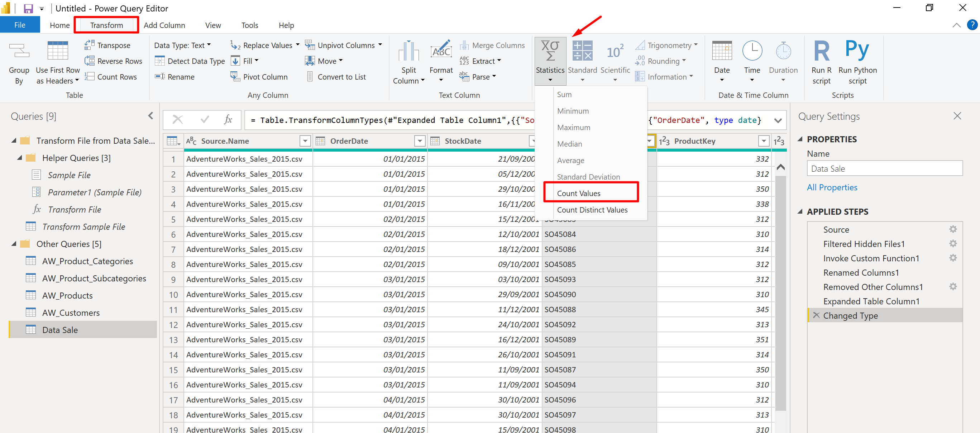This screenshot has width=980, height=433.
Task: Click the help question mark icon
Action: (x=972, y=25)
